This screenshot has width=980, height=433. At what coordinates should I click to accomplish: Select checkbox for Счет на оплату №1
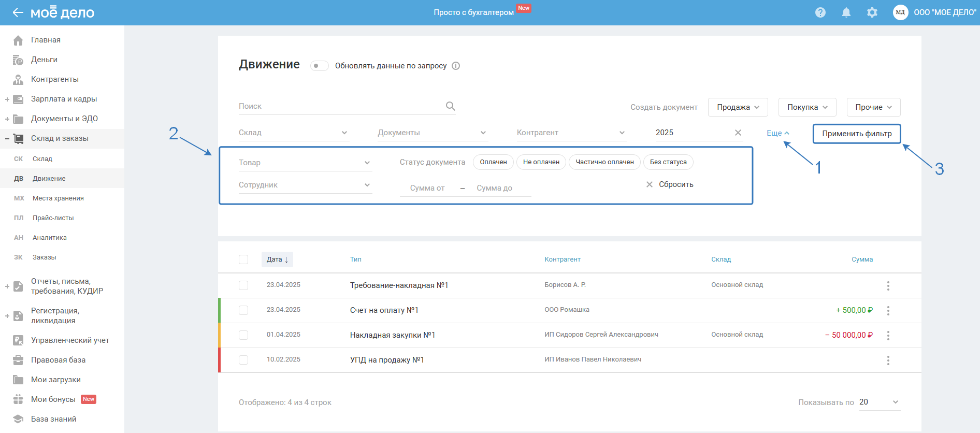click(243, 310)
